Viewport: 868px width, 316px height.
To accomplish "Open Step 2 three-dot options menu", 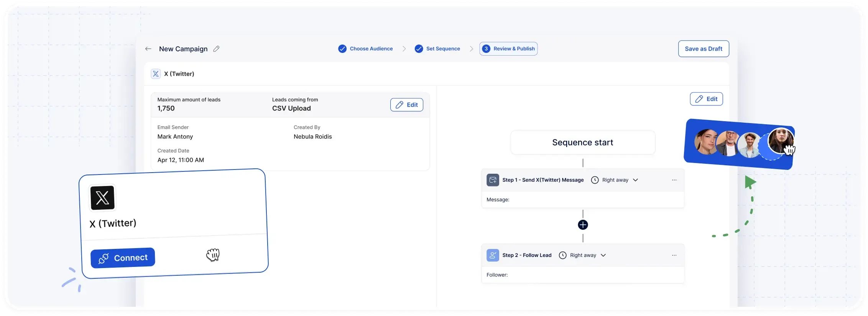I will tap(674, 255).
